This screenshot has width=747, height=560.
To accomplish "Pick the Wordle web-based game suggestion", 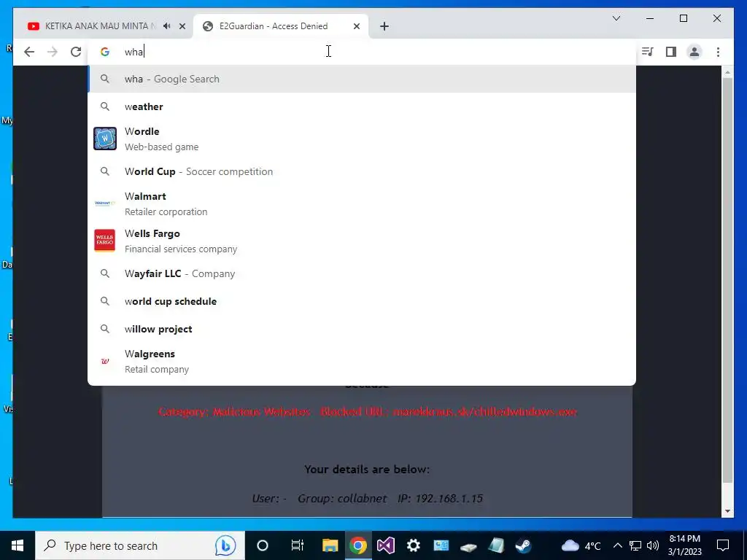I will coord(362,139).
